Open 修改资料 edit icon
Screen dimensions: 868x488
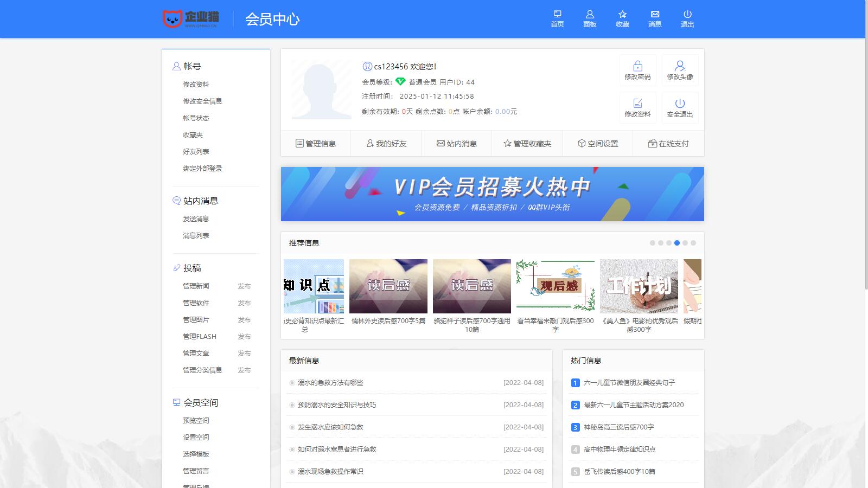point(637,107)
